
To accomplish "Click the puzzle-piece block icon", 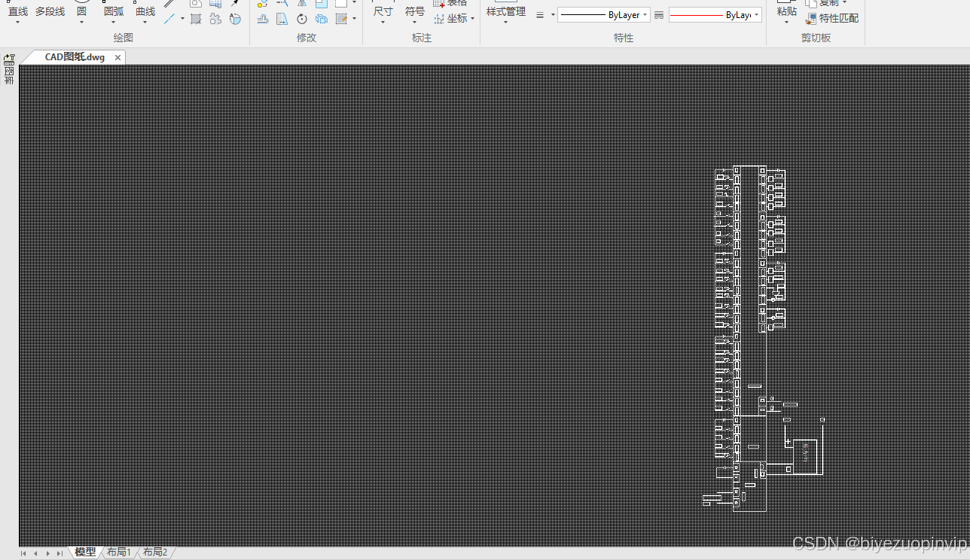I will [215, 18].
